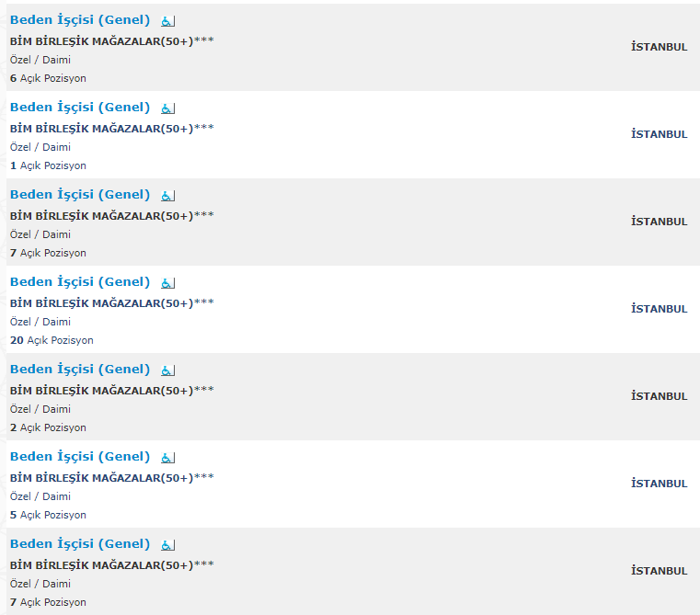Open the third Beden İşçisi (Genel) listing
Viewport: 700px width, 615px height.
(80, 195)
